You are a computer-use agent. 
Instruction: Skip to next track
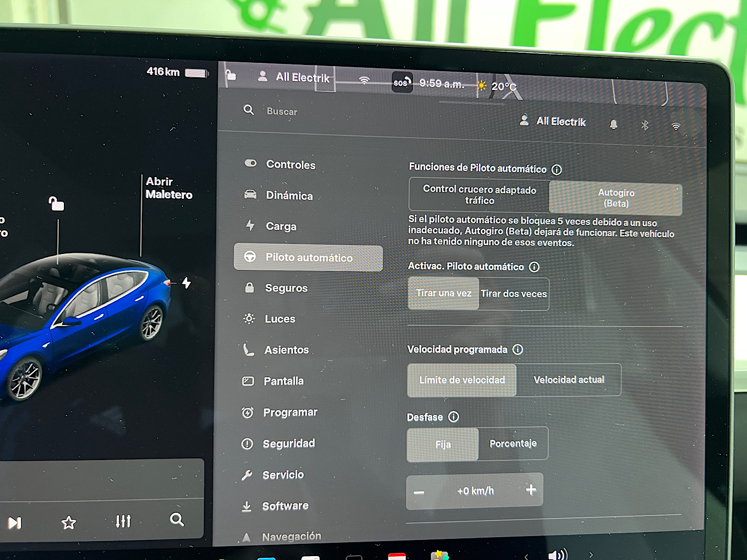pos(14,523)
